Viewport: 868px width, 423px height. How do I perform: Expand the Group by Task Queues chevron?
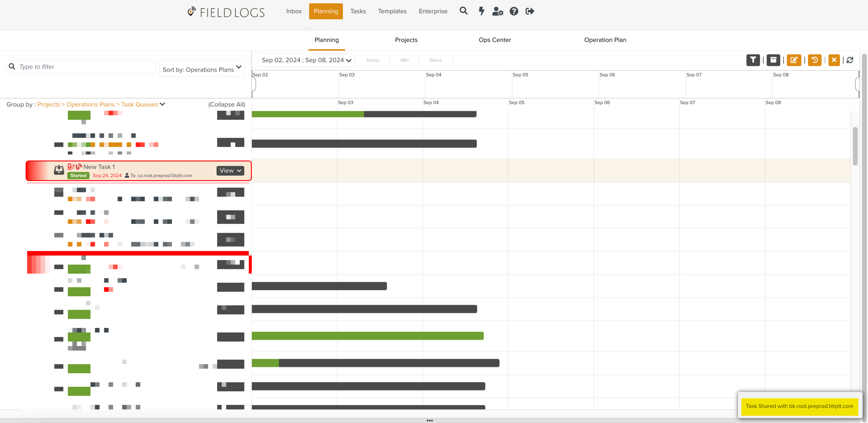tap(162, 104)
